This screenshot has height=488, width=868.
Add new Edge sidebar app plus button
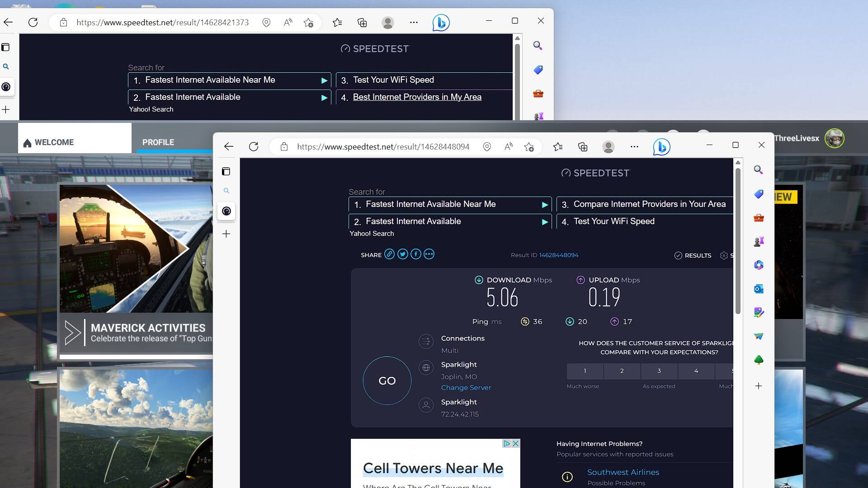[759, 386]
